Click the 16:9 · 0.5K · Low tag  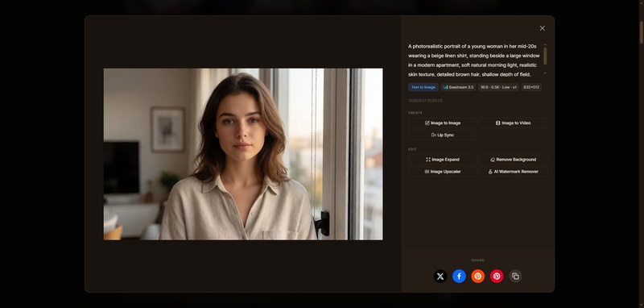click(498, 87)
